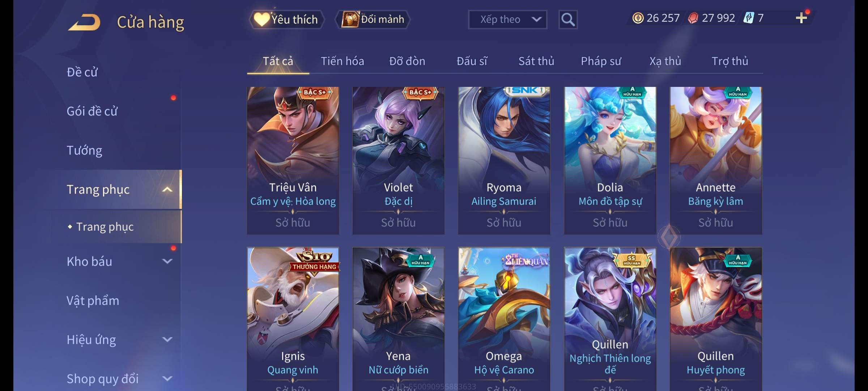
Task: Collapse the Trang phục sidebar section
Action: 167,189
